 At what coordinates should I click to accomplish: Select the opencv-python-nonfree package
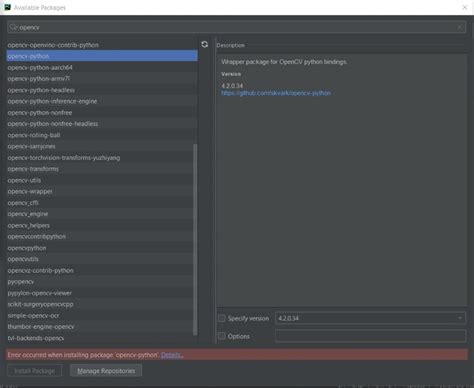pyautogui.click(x=102, y=112)
